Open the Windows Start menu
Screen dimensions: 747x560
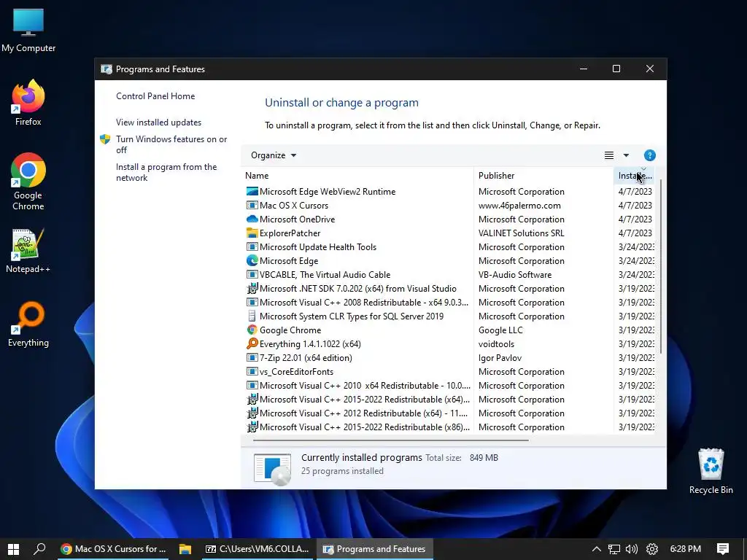(x=13, y=549)
